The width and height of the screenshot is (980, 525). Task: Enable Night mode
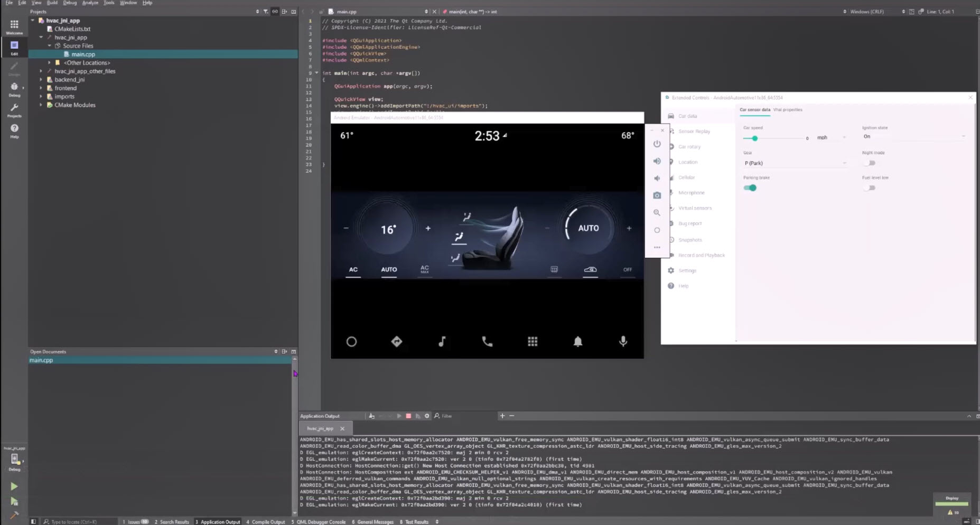click(x=869, y=163)
